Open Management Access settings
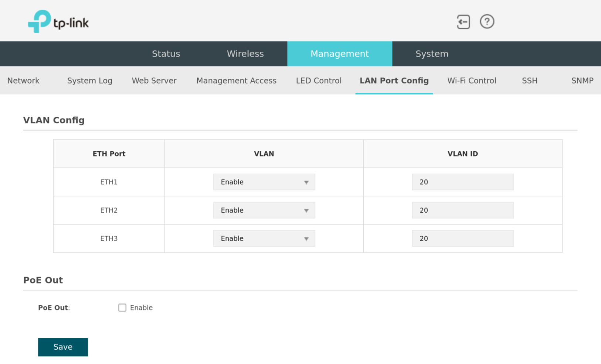The image size is (601, 364). pos(236,80)
